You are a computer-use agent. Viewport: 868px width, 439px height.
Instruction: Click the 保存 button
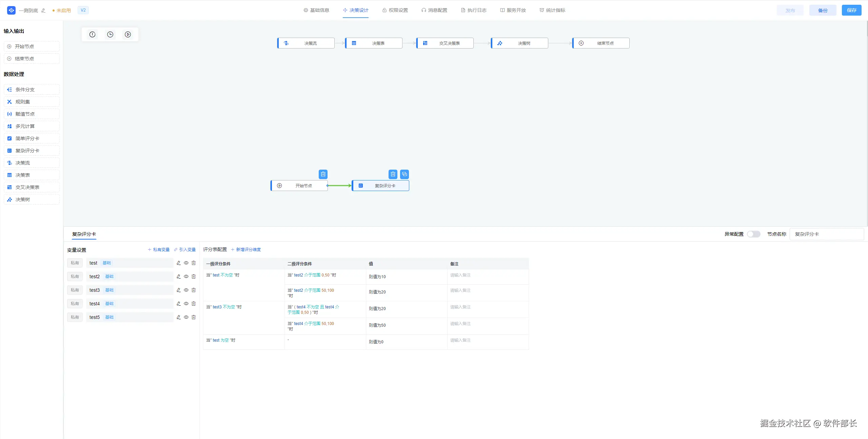pyautogui.click(x=851, y=10)
